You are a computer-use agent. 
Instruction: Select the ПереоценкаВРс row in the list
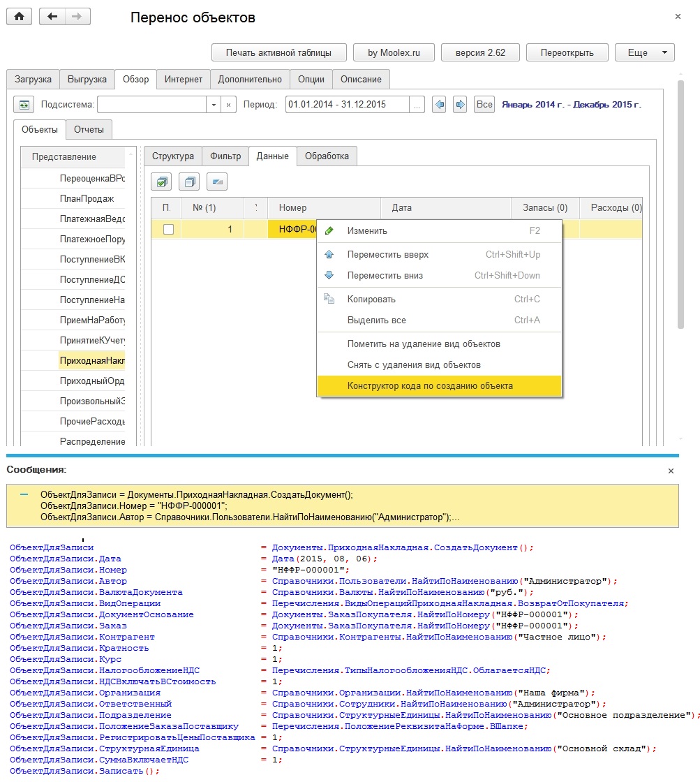73,179
